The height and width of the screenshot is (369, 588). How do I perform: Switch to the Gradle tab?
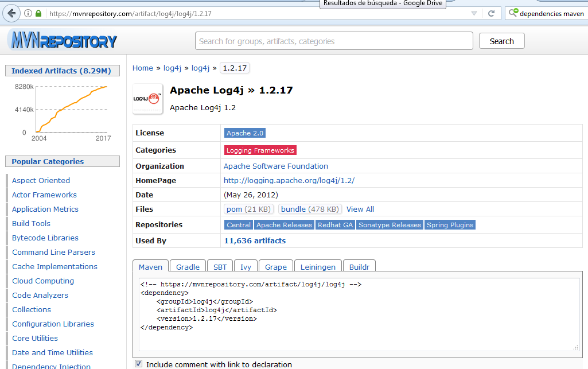coord(188,267)
